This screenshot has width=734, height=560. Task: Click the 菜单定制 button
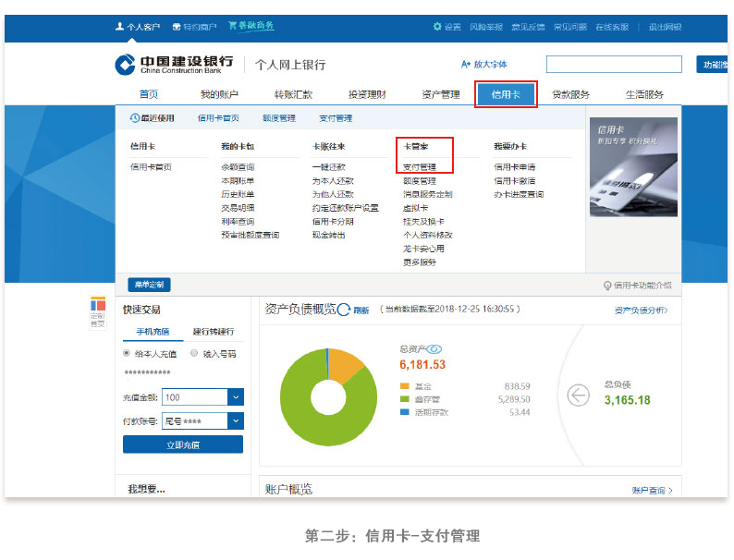click(149, 285)
